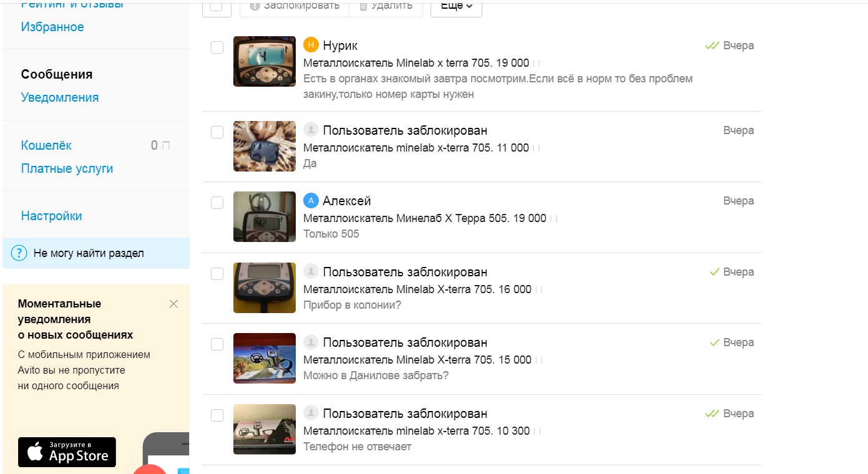The width and height of the screenshot is (868, 474).
Task: Click the blue avatar icon next to Алексей
Action: point(311,201)
